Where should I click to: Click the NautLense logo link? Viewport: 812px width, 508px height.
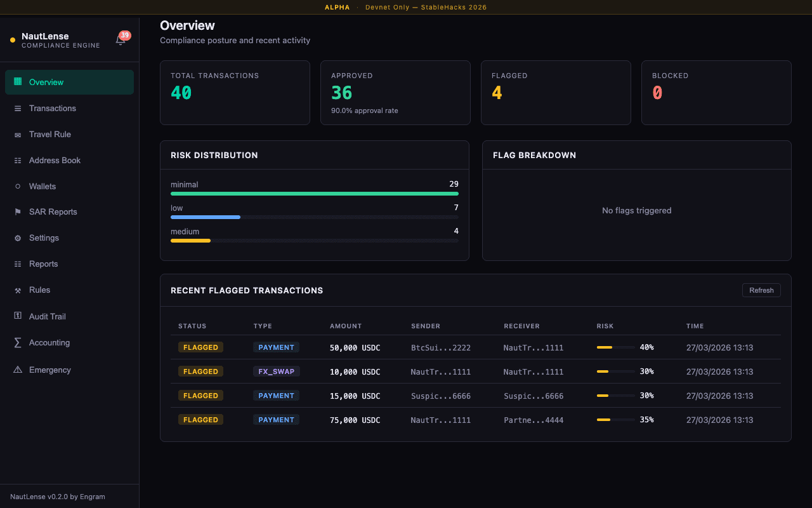(x=44, y=36)
